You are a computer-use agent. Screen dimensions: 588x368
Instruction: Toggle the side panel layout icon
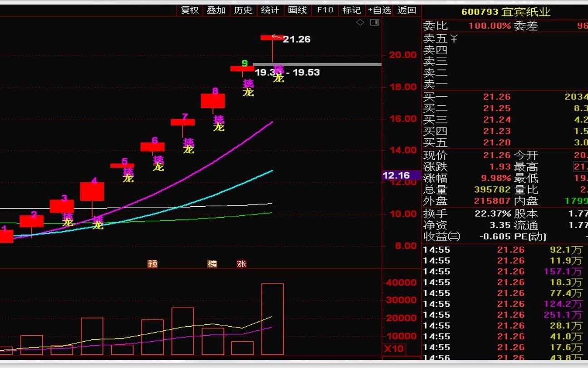375,23
